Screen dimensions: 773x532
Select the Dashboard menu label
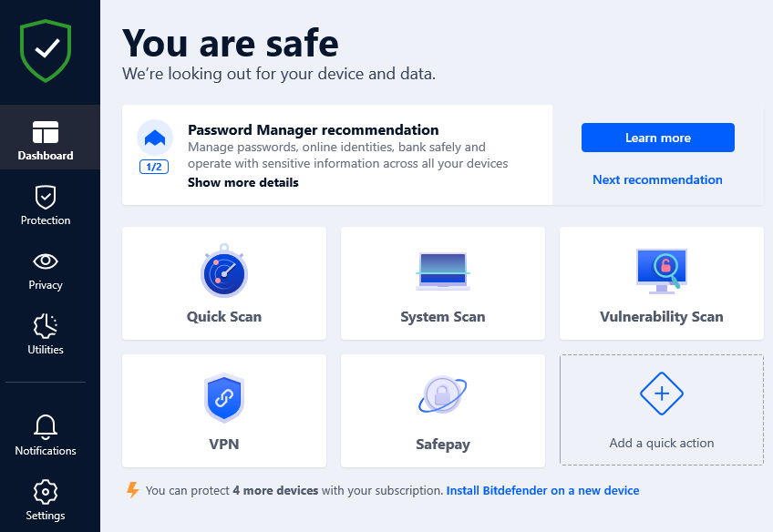pos(46,156)
